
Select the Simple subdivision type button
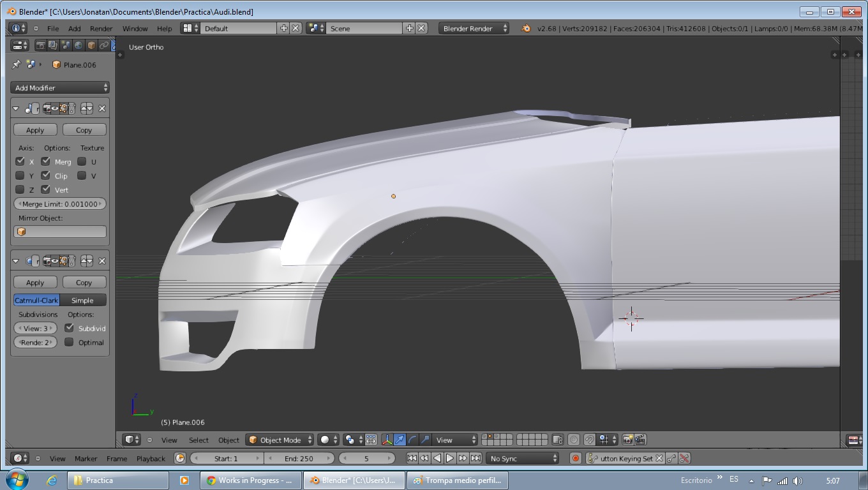click(x=82, y=300)
